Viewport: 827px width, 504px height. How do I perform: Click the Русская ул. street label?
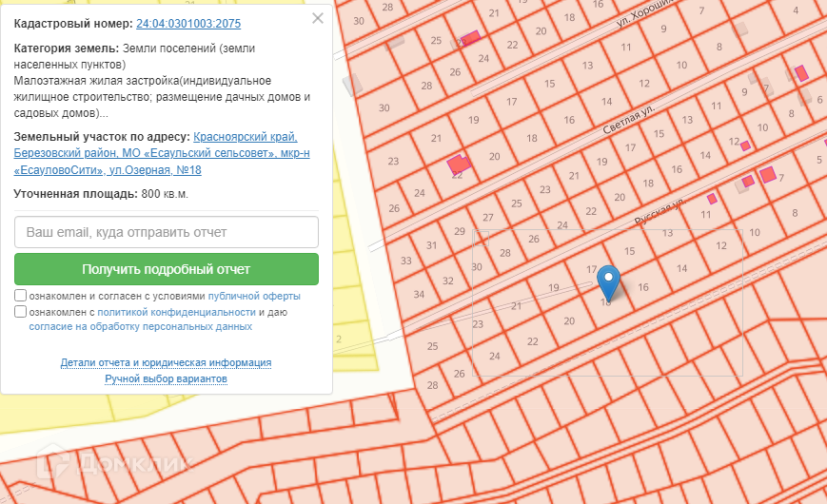coord(660,211)
